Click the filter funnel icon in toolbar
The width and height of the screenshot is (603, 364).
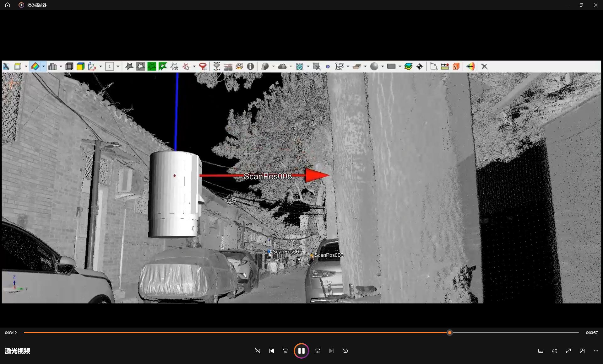203,67
